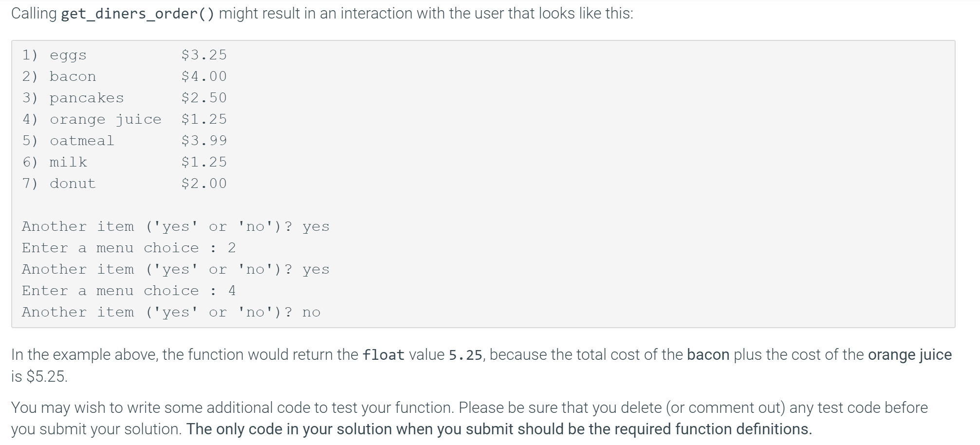Click the bold 'float' word
This screenshot has width=980, height=445.
point(384,355)
